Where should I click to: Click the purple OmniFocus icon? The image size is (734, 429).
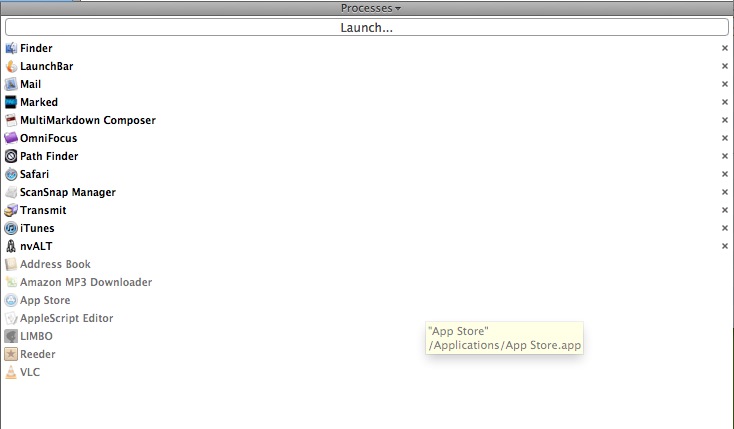(11, 138)
